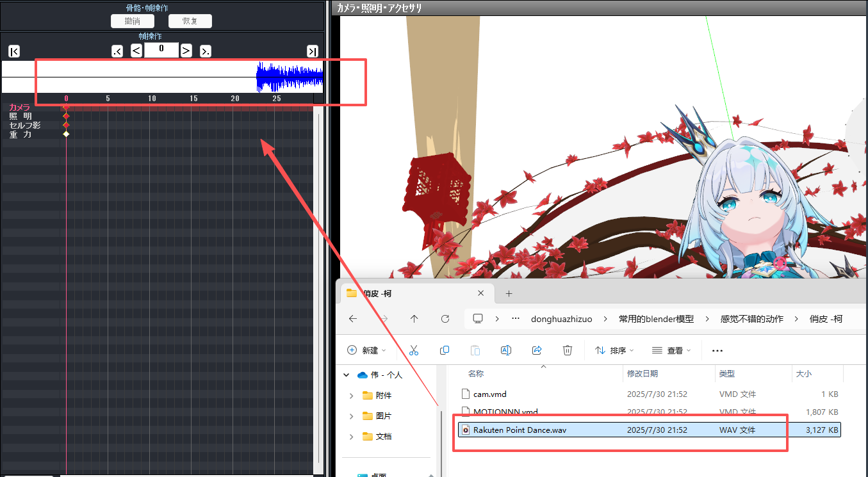This screenshot has height=477, width=868.
Task: Sort by 修改日期 column header
Action: pyautogui.click(x=643, y=373)
